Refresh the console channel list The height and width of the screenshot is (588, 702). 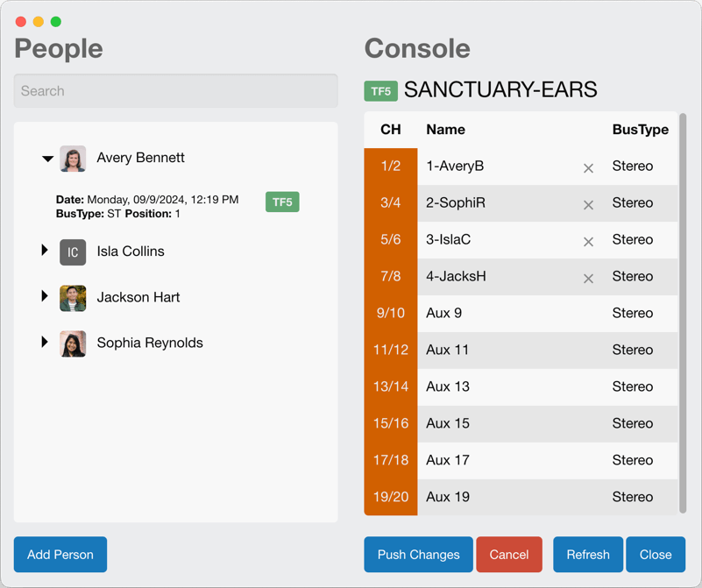pos(587,555)
